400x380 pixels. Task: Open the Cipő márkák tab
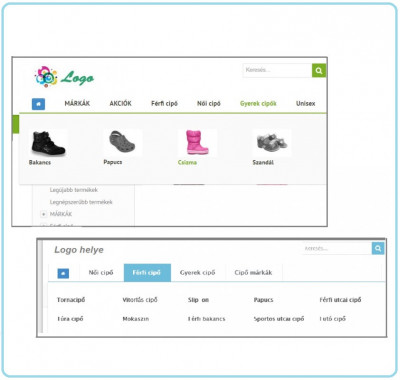253,273
